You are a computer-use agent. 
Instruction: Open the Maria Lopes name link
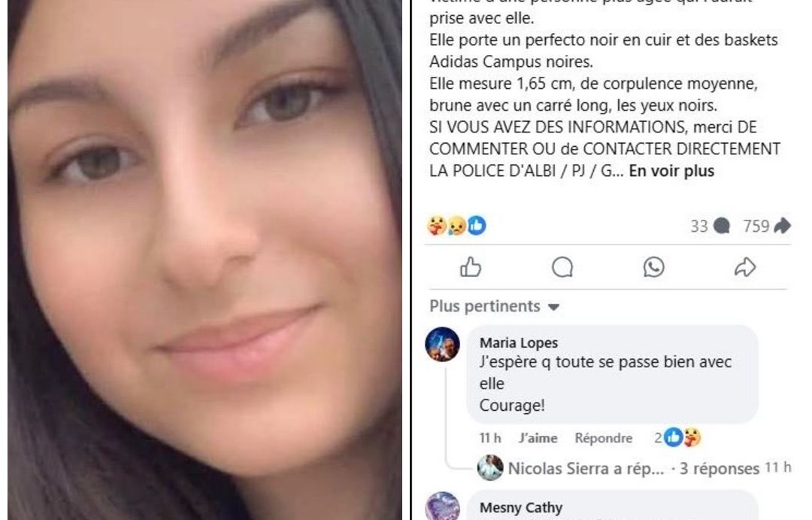point(518,342)
